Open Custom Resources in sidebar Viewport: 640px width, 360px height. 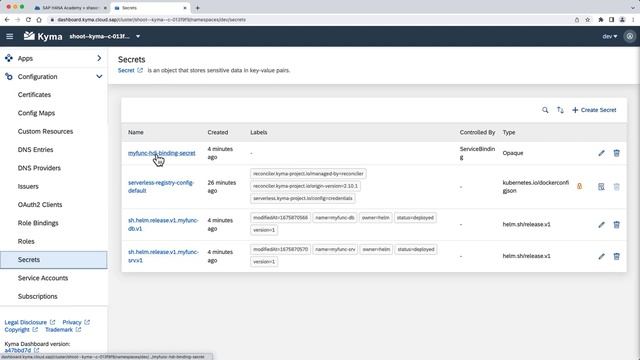(45, 131)
